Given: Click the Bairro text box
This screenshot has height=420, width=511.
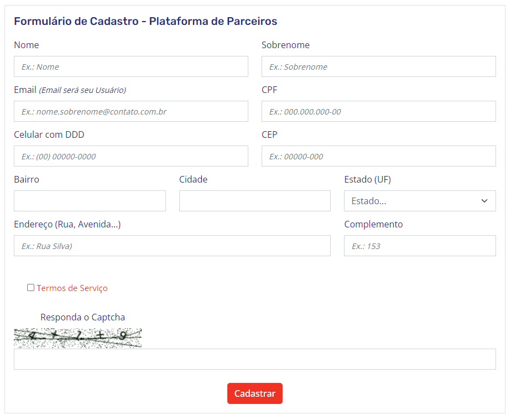Looking at the screenshot, I should pos(90,201).
